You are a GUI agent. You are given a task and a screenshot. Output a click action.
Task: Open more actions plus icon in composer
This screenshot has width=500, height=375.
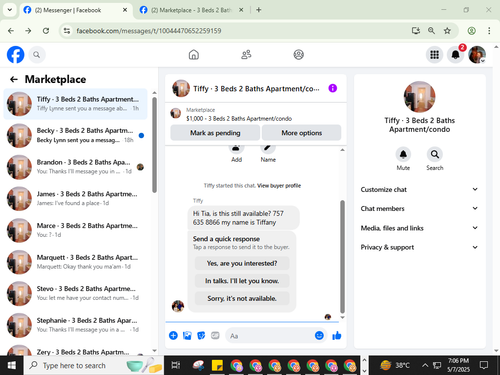click(x=173, y=335)
